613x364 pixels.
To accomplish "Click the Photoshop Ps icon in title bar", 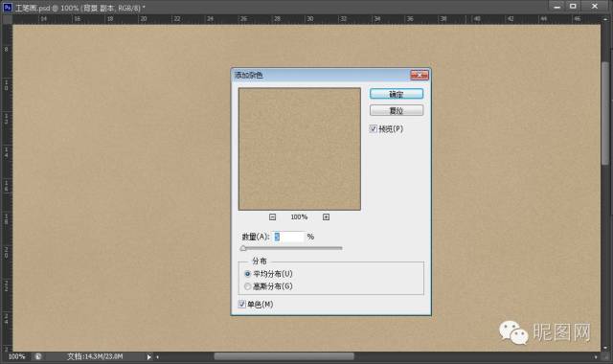I will 8,7.
